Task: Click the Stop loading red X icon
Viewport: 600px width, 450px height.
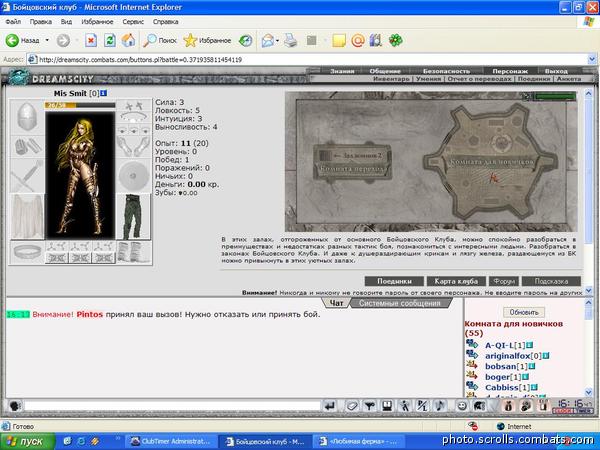Action: tap(91, 40)
